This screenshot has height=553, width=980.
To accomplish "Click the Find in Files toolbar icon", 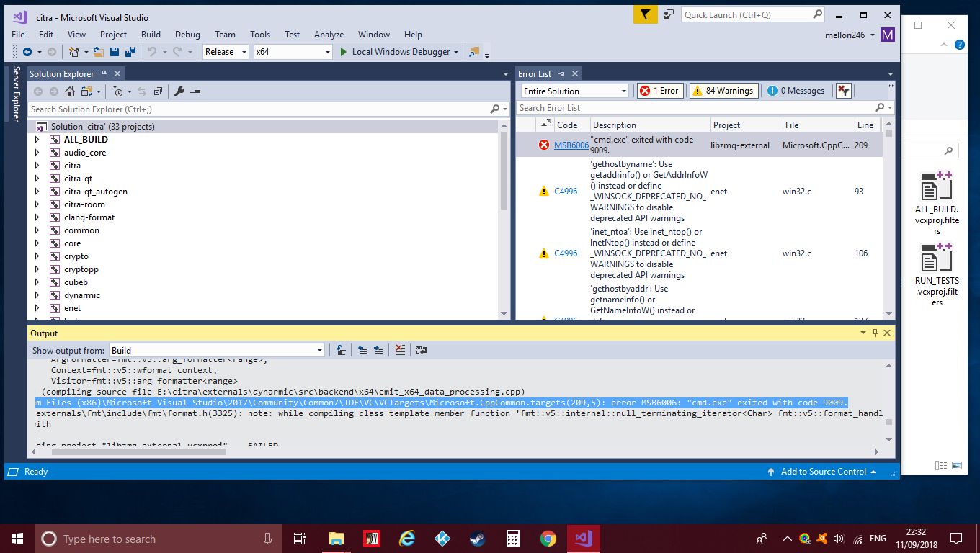I will tap(473, 52).
